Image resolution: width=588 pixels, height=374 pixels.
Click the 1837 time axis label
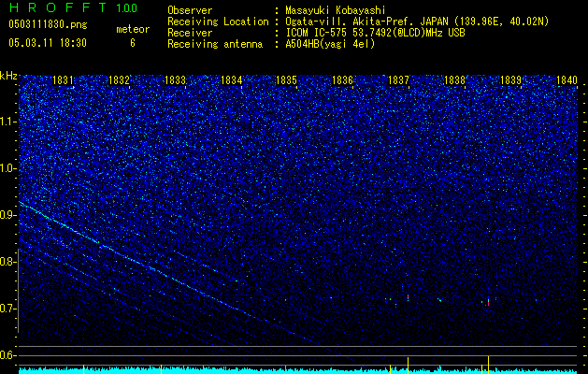(x=398, y=80)
